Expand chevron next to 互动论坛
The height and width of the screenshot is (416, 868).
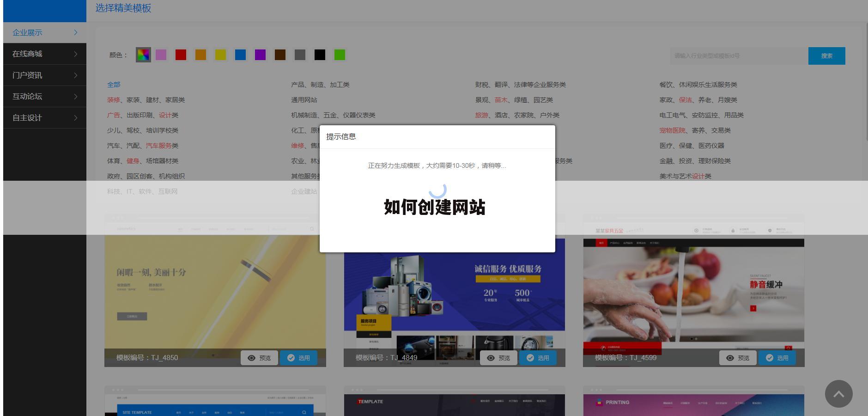[x=76, y=96]
